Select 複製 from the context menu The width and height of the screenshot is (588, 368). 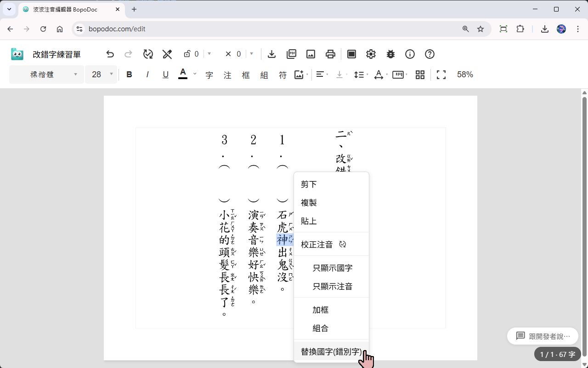click(x=309, y=202)
